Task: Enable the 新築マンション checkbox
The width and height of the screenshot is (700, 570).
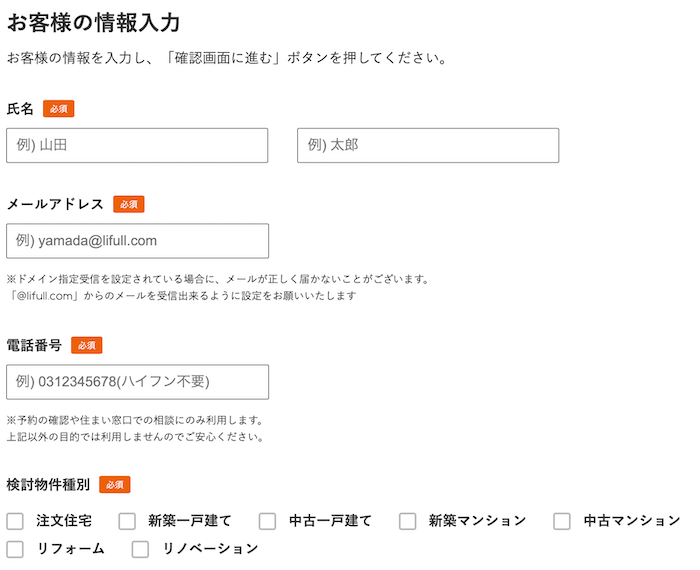Action: pos(408,521)
